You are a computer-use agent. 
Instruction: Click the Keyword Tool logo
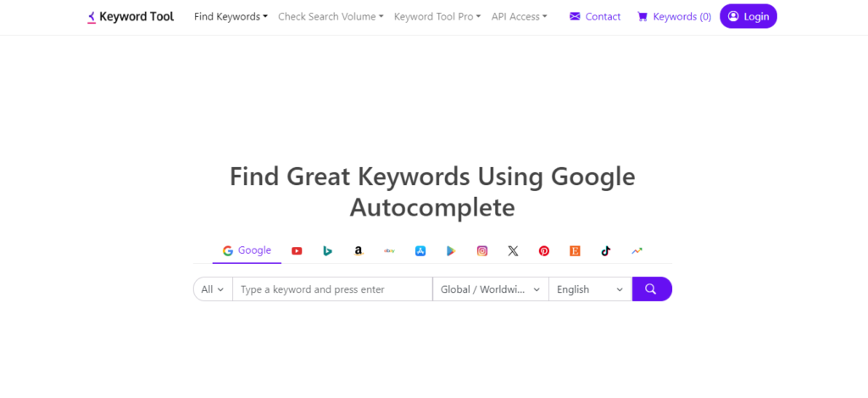pos(131,17)
